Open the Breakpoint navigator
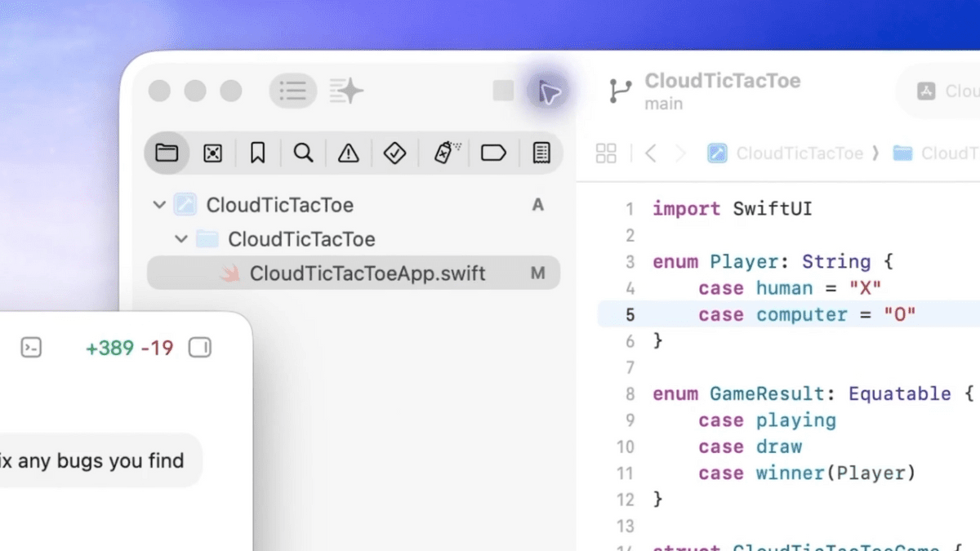The image size is (980, 551). click(493, 153)
